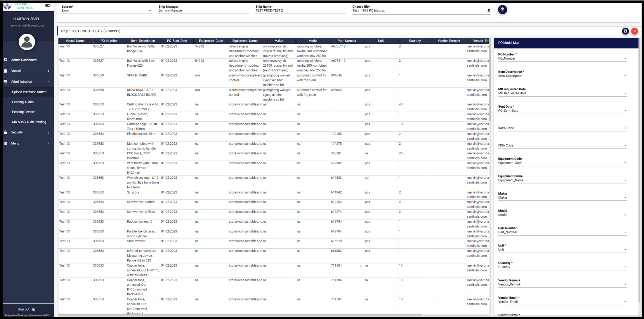The width and height of the screenshot is (644, 319).
Task: Open the Source dropdown showing Excel
Action: pyautogui.click(x=106, y=11)
